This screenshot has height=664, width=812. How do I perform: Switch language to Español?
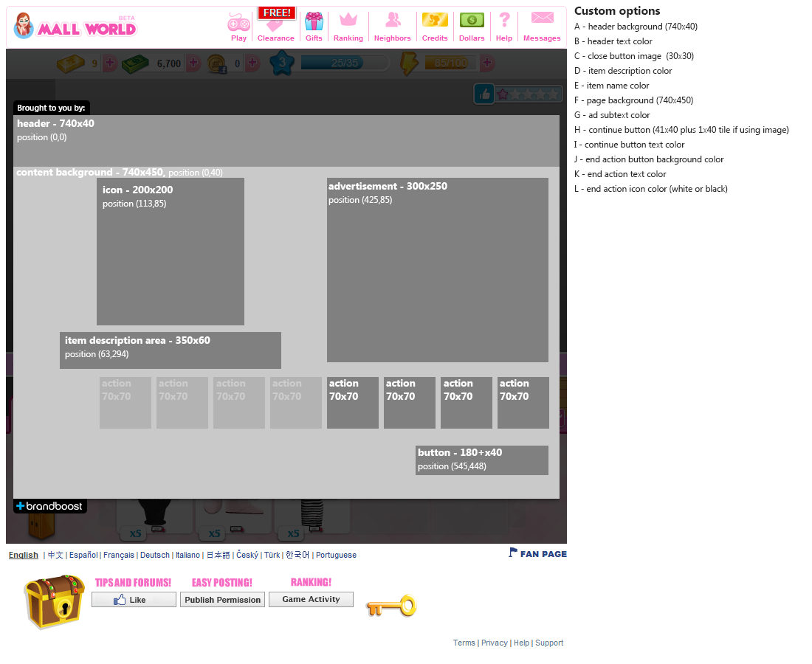(x=83, y=555)
